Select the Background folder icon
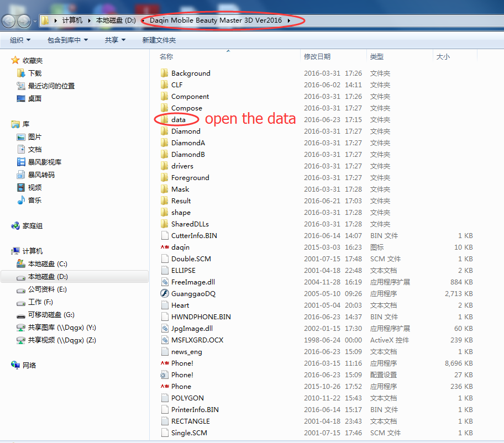504x443 pixels. click(x=164, y=73)
